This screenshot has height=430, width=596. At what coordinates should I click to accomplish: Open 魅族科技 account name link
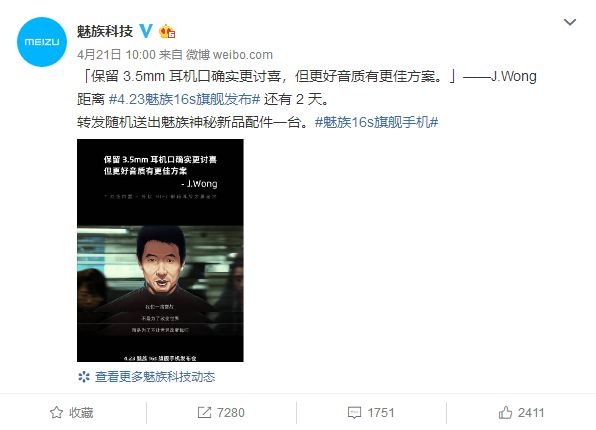coord(105,31)
